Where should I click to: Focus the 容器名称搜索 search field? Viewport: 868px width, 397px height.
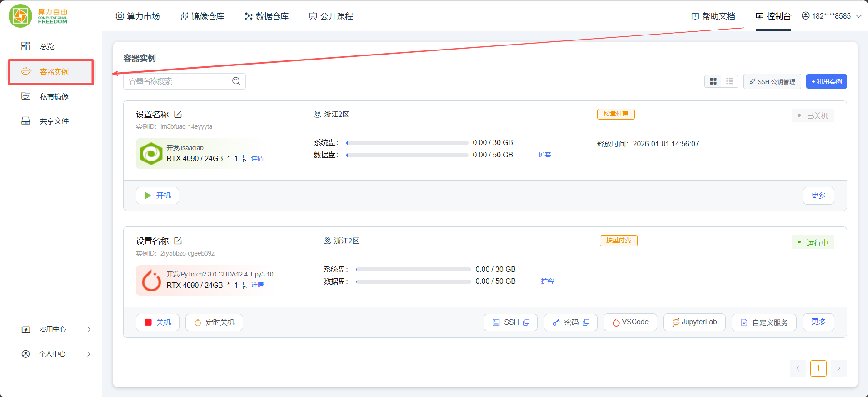[x=179, y=81]
